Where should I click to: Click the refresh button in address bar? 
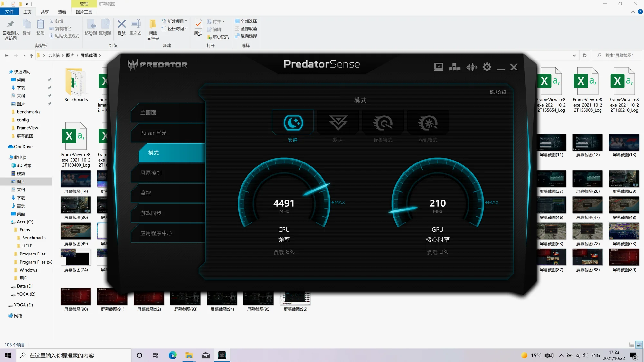tap(585, 55)
